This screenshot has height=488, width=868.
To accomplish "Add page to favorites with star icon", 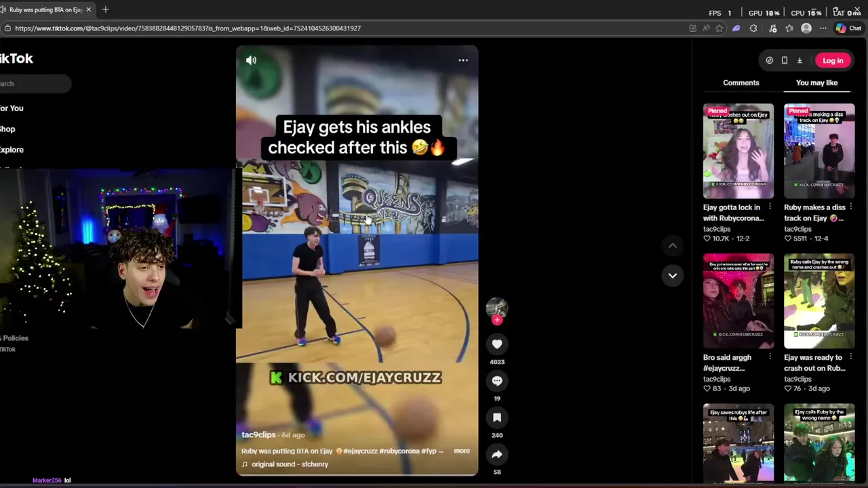I will pos(719,28).
